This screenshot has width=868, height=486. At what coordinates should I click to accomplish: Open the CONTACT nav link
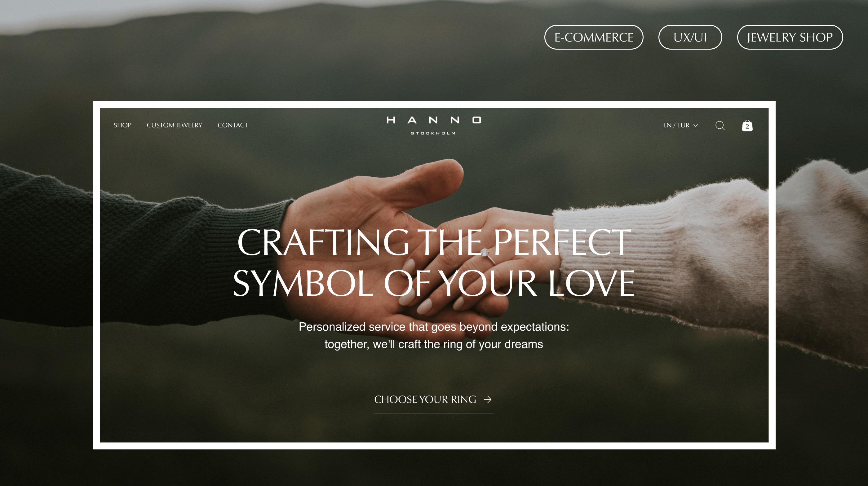click(x=232, y=125)
